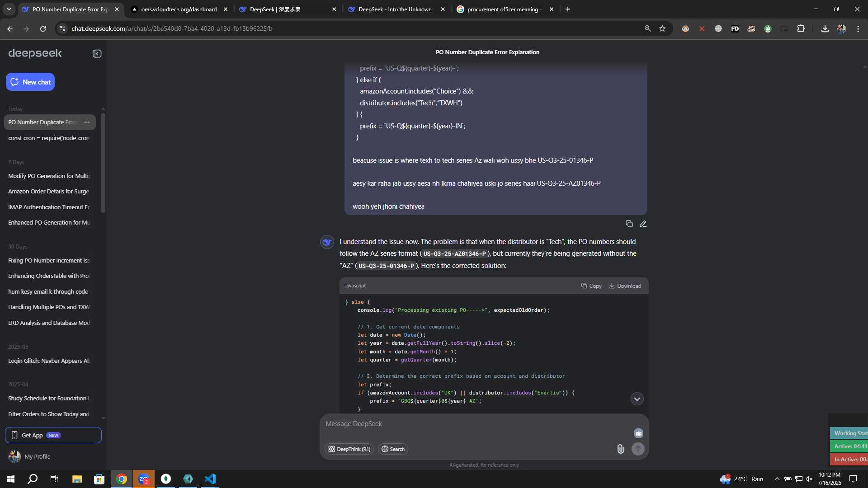Open Filter Orders to Show Today chat
Image resolution: width=868 pixels, height=488 pixels.
tap(50, 414)
